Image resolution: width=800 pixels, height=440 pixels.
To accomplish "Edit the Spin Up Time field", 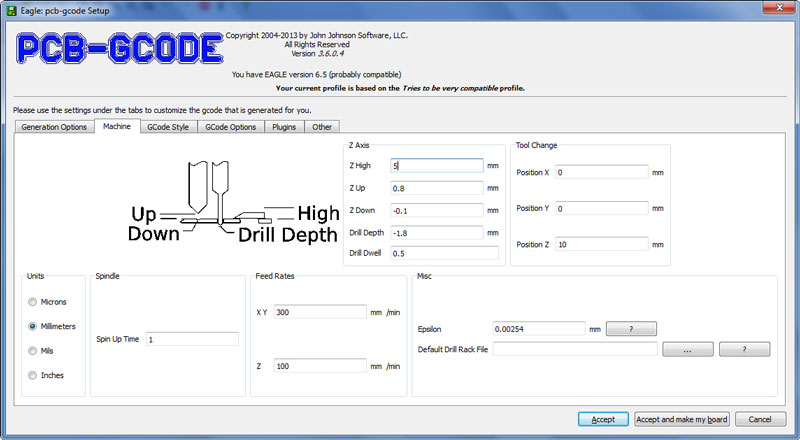I will click(192, 339).
